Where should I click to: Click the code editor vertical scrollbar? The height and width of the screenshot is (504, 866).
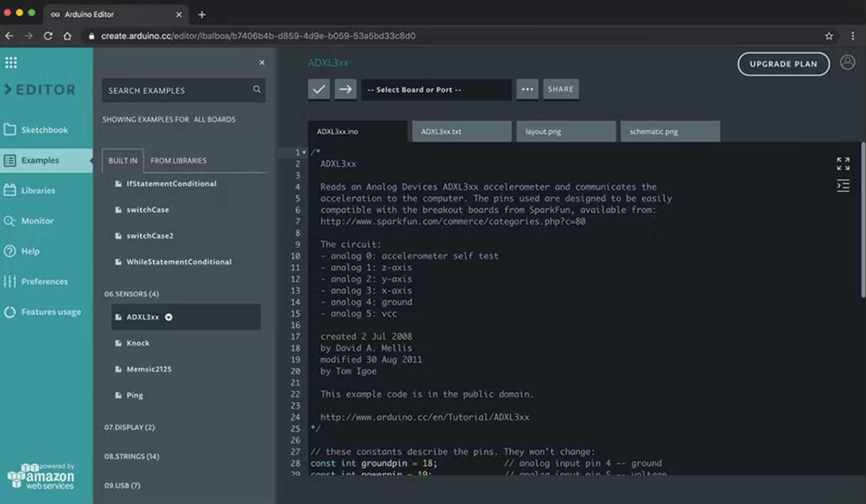(x=863, y=219)
